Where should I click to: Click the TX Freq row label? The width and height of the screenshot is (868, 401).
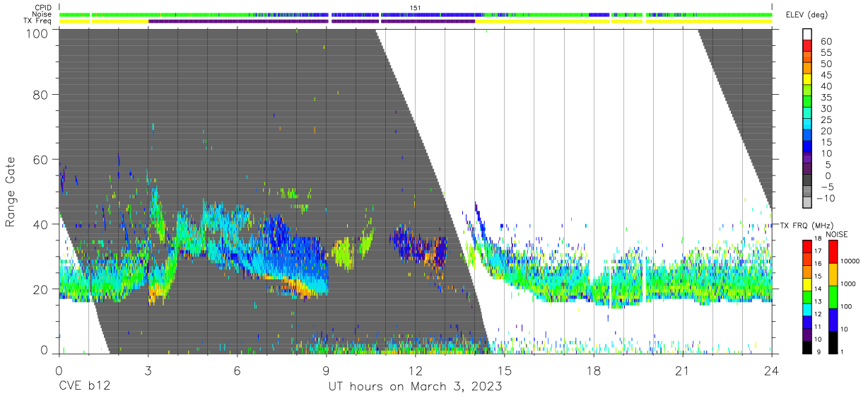37,21
